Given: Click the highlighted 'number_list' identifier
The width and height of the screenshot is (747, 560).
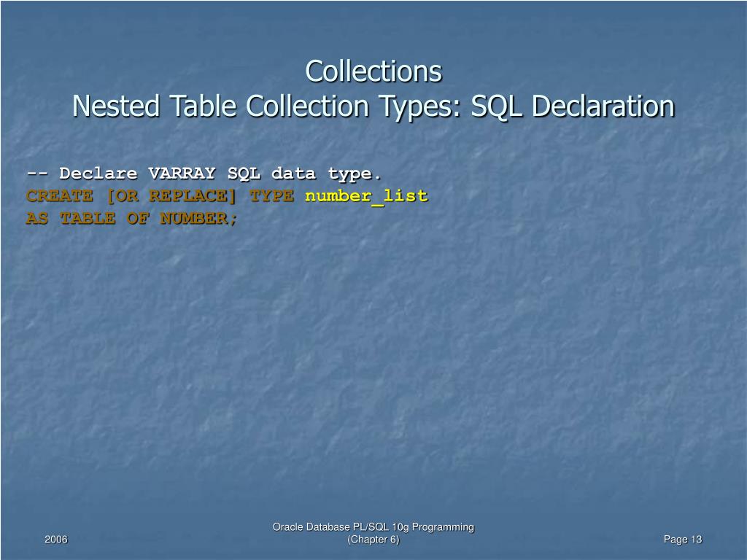Looking at the screenshot, I should [367, 196].
